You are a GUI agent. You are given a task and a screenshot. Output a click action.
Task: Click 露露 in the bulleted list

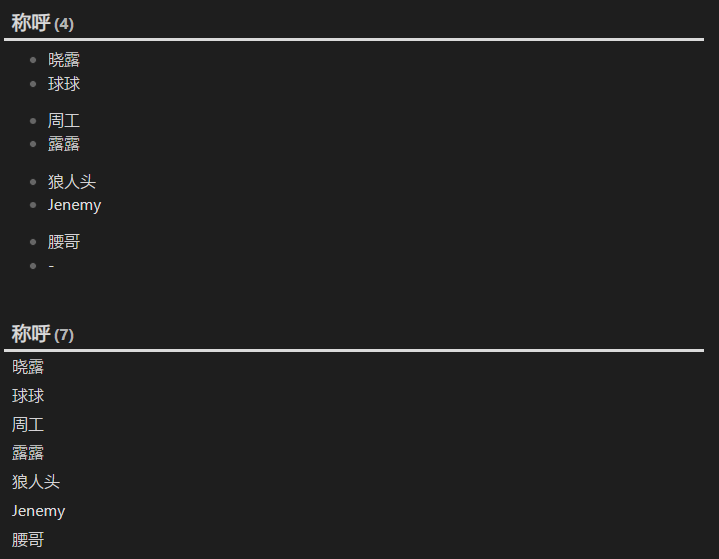64,144
